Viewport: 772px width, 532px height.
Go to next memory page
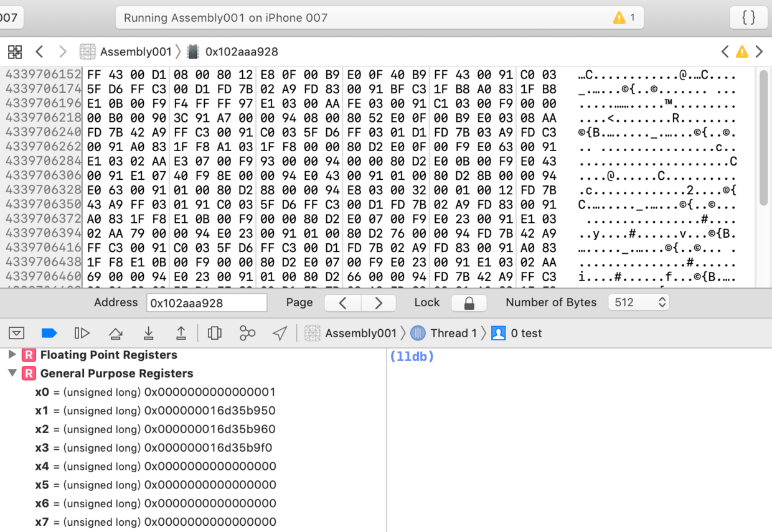(378, 303)
